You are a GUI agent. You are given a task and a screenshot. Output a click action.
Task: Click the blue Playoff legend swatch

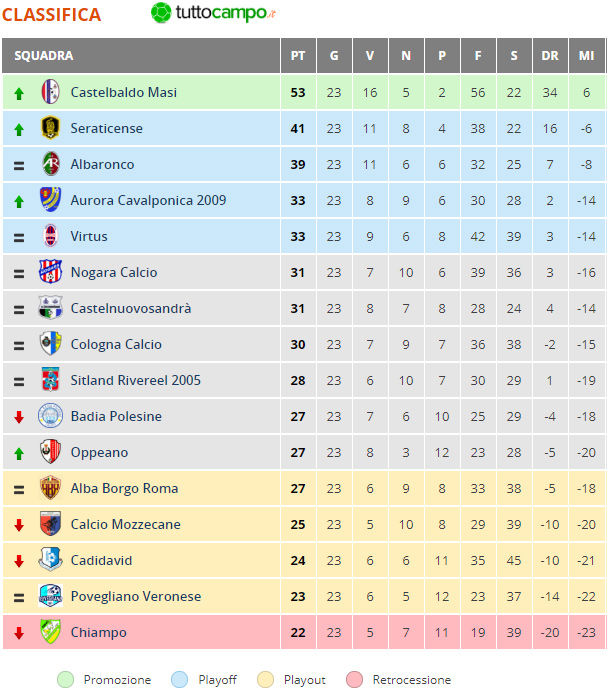click(180, 680)
